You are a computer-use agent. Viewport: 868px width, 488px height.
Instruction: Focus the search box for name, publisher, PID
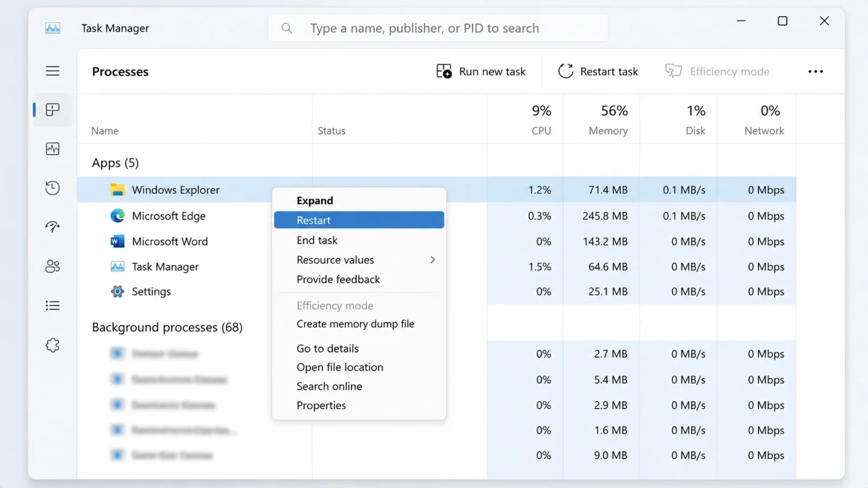[x=438, y=28]
